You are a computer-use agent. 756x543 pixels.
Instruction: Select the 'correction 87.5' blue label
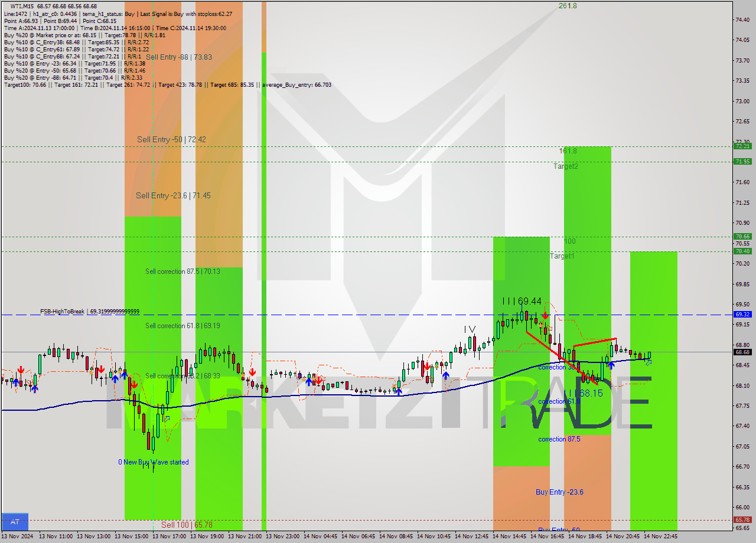coord(559,439)
